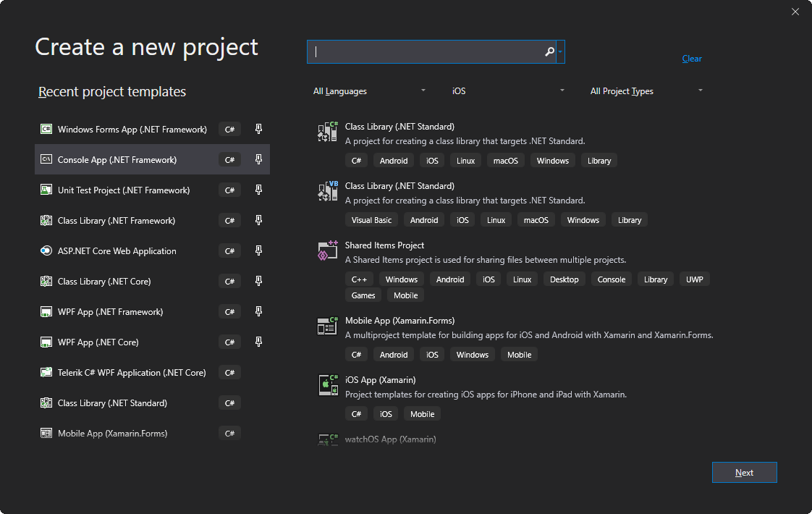Click the Shared Items Project icon
Viewport: 812px width, 514px height.
click(328, 250)
